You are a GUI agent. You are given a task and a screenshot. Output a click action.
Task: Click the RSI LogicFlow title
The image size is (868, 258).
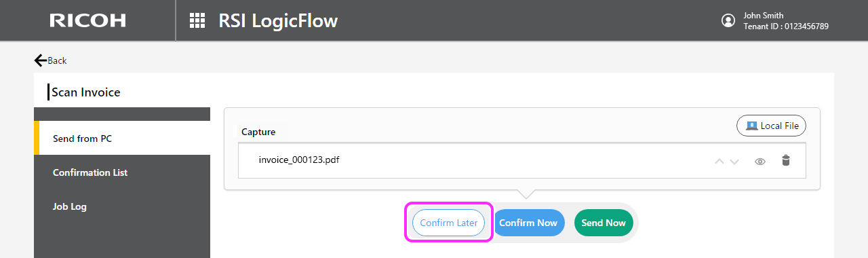(x=278, y=20)
